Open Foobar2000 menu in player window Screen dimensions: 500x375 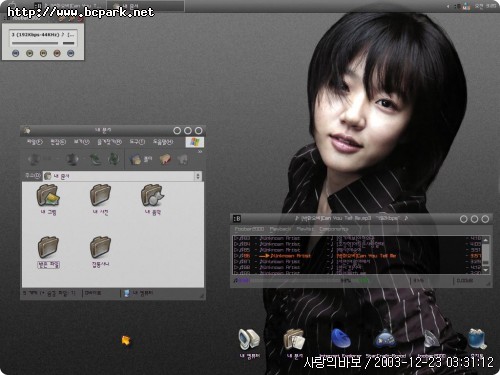(249, 229)
